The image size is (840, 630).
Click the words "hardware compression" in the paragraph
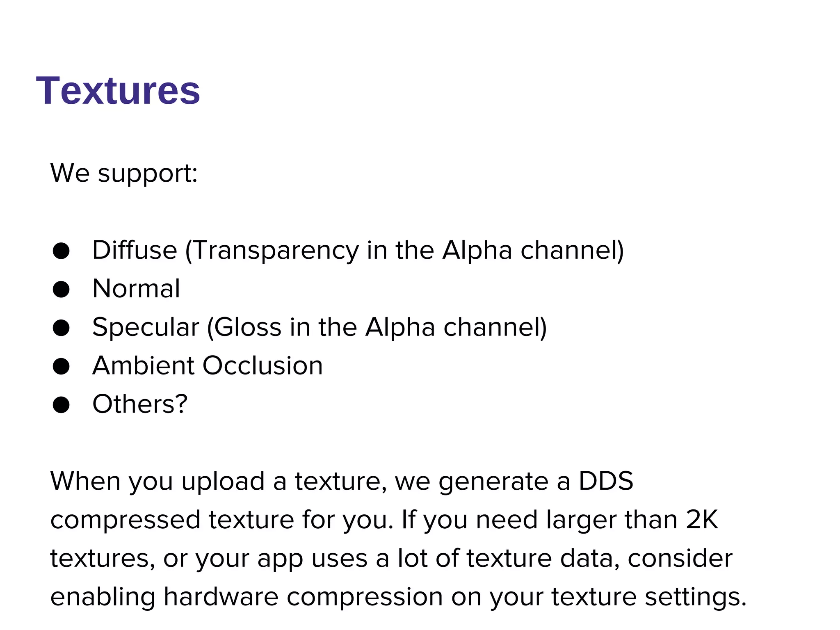(303, 597)
